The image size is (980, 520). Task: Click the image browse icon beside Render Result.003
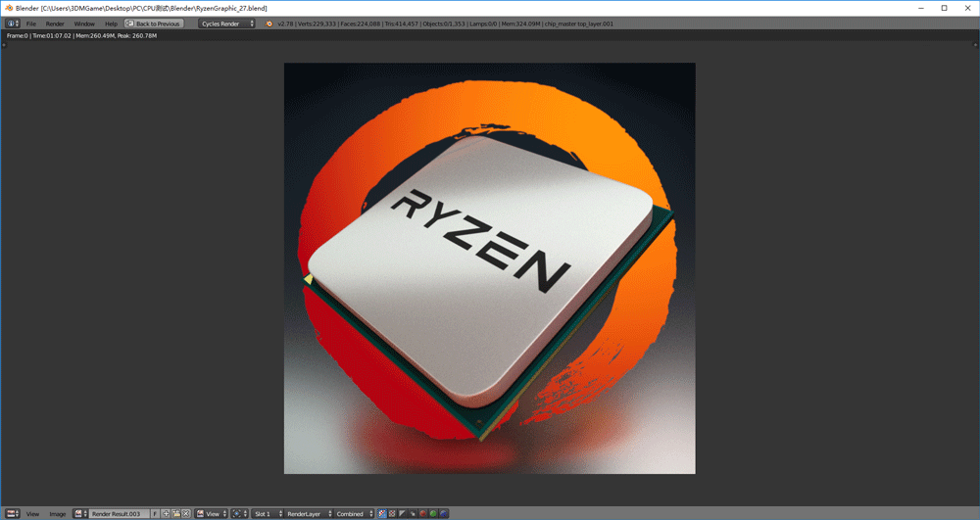tap(80, 513)
